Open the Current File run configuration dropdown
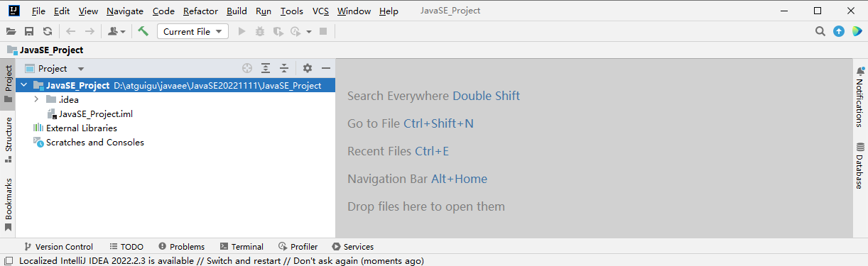 192,31
